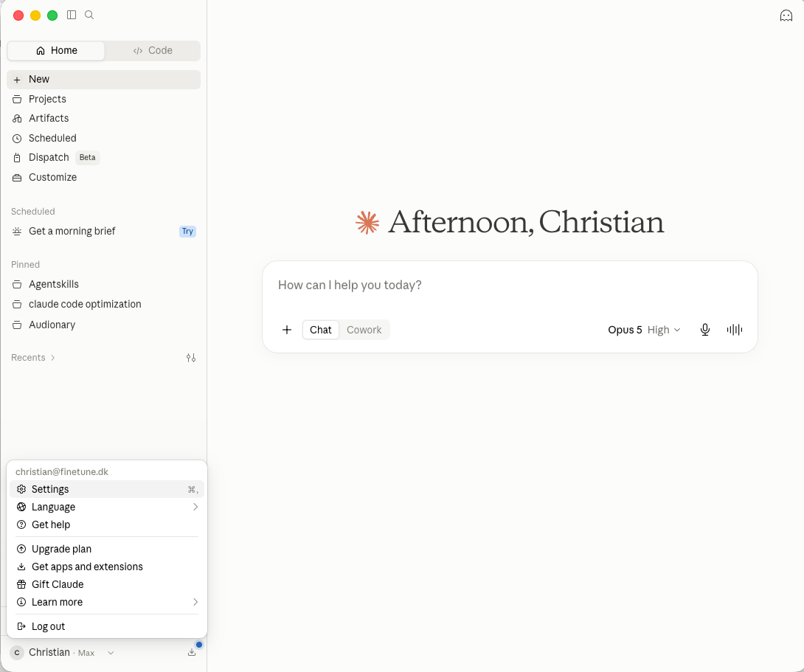This screenshot has width=804, height=672.
Task: Click plus attachment button in composer
Action: coord(287,330)
